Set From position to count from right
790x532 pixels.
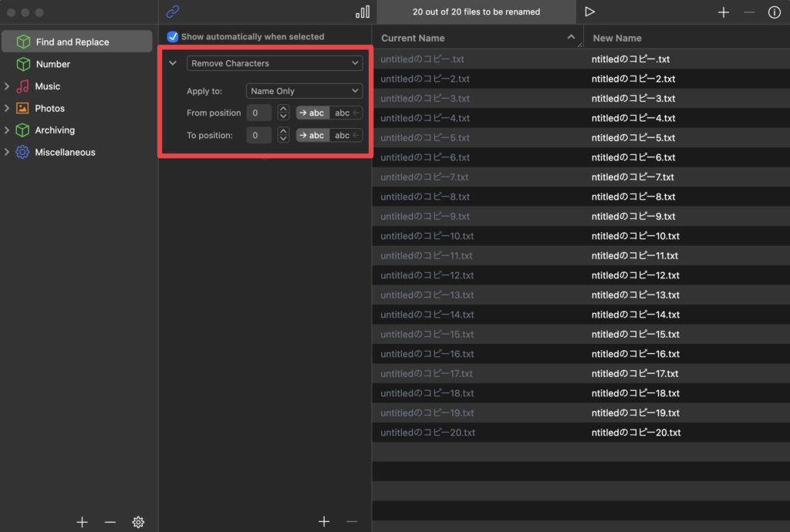(346, 113)
